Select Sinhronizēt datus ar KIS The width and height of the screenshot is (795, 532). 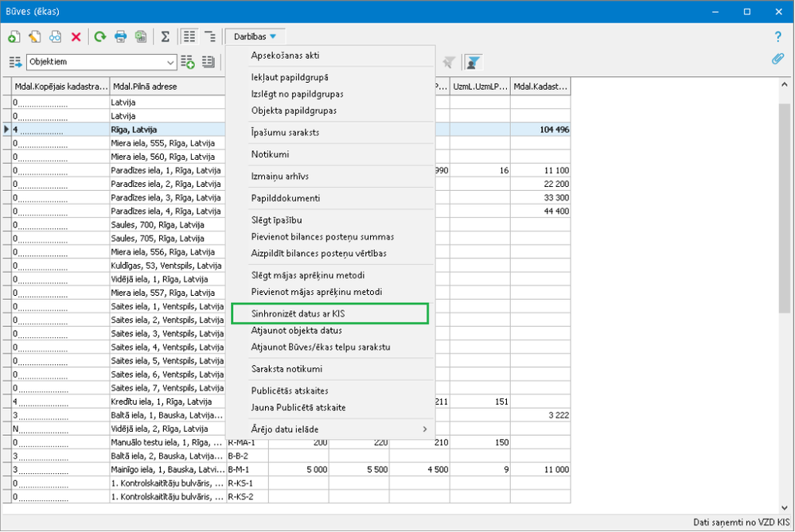330,313
